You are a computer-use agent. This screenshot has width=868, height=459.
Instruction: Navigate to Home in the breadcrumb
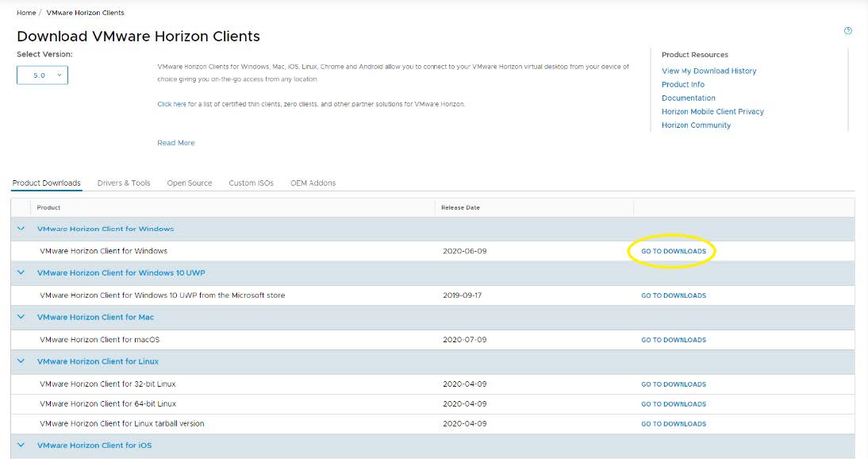pos(26,13)
